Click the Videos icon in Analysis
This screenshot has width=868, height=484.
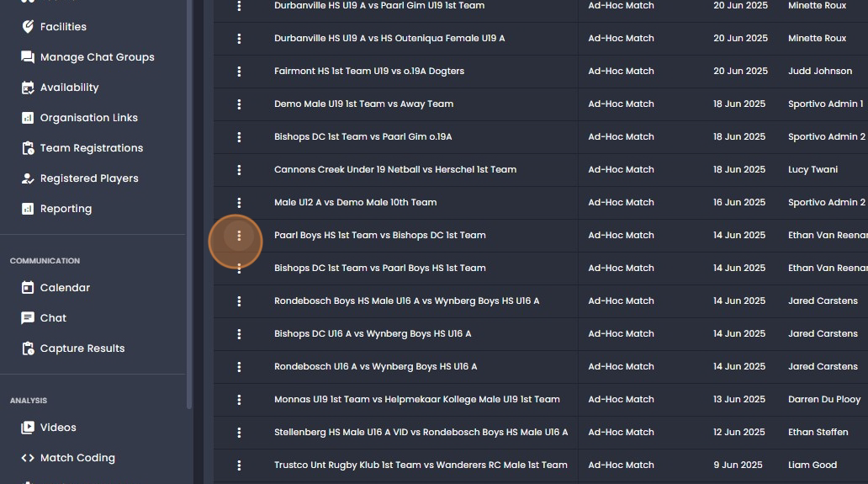(x=28, y=428)
